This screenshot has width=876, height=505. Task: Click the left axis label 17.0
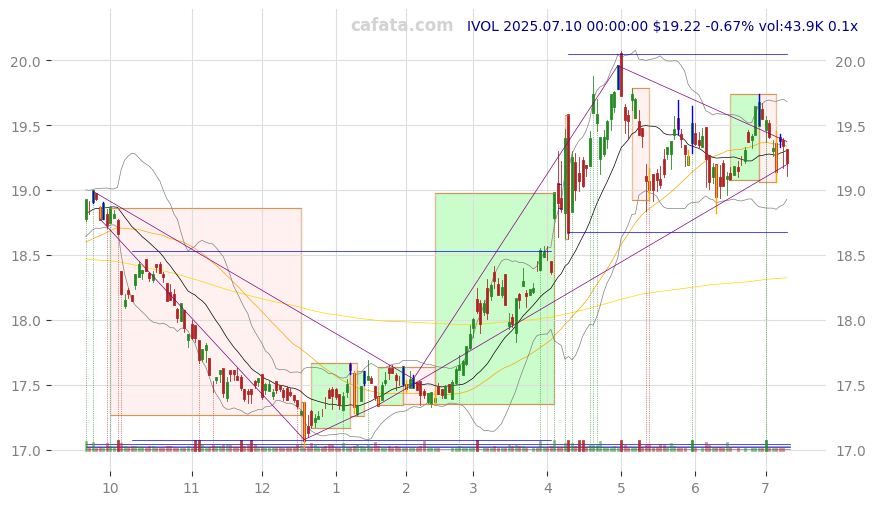[25, 451]
